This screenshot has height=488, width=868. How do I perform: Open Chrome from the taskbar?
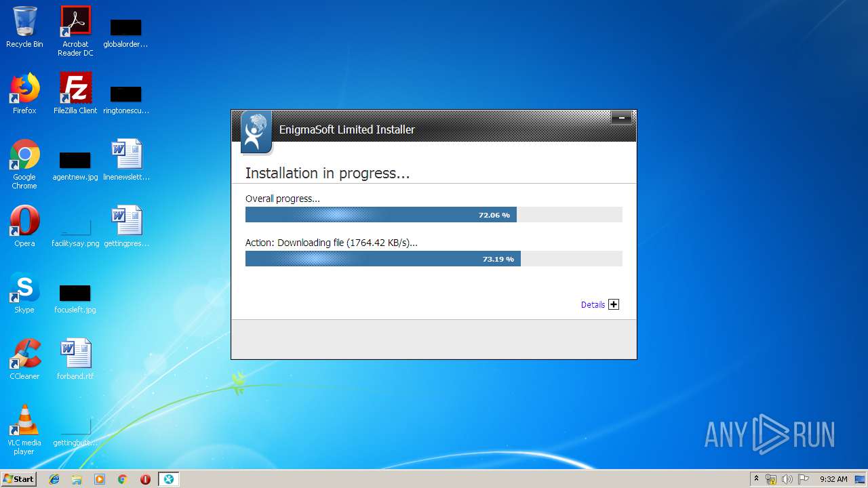click(x=123, y=479)
